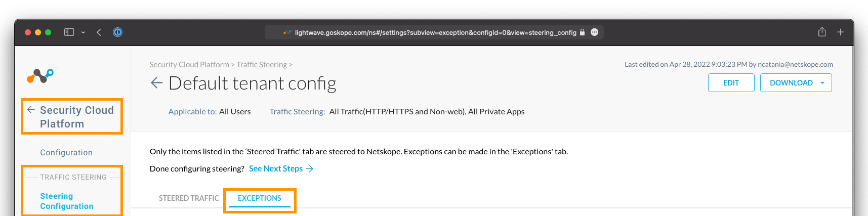Viewport: 868px width, 216px height.
Task: Select Configuration in the left sidebar
Action: (66, 153)
